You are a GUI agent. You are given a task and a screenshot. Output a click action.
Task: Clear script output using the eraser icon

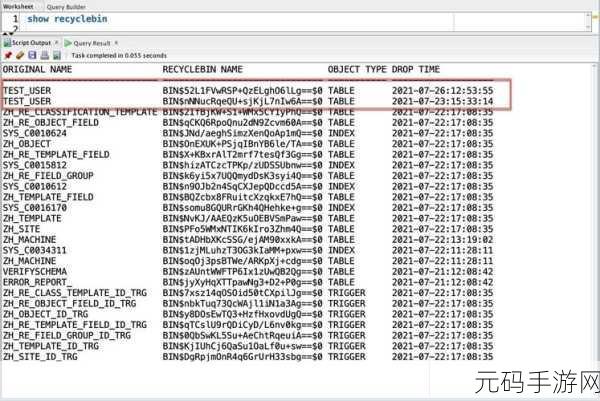point(20,55)
